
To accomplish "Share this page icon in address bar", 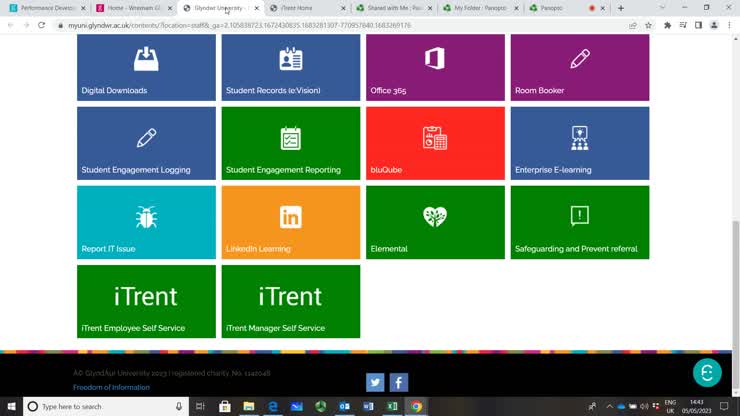I will click(x=633, y=25).
